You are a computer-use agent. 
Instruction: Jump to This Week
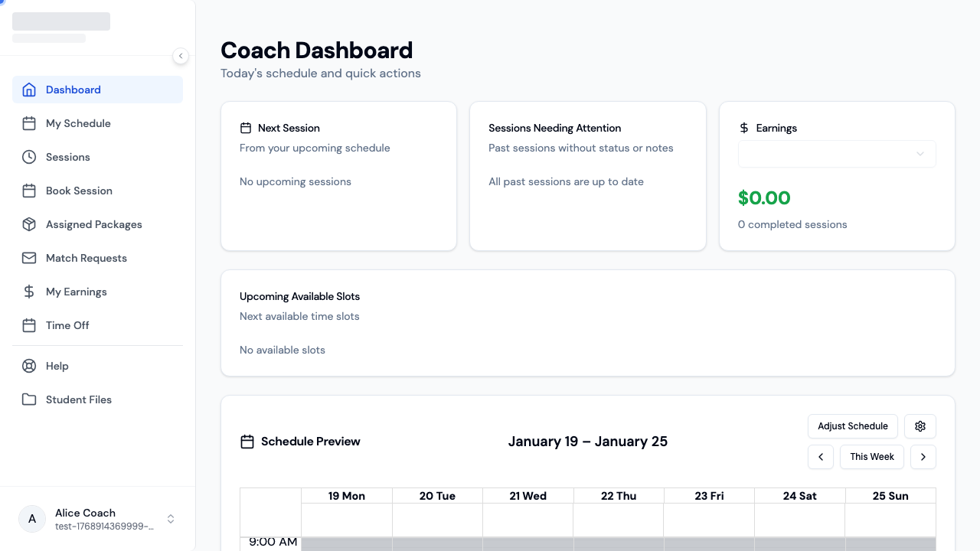click(x=872, y=457)
